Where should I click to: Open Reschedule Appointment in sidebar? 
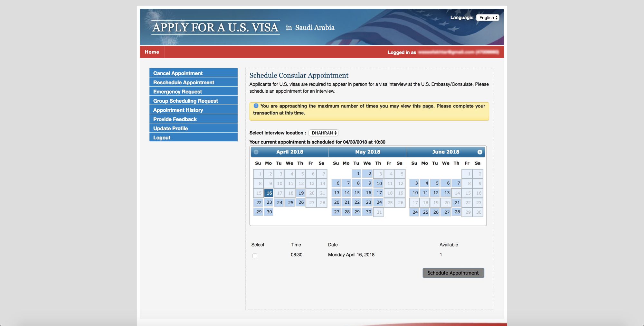point(194,82)
